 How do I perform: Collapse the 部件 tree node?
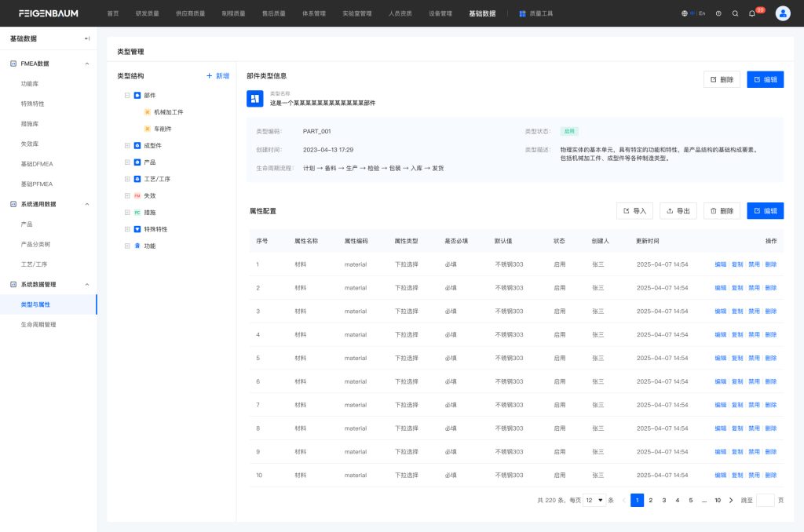127,95
